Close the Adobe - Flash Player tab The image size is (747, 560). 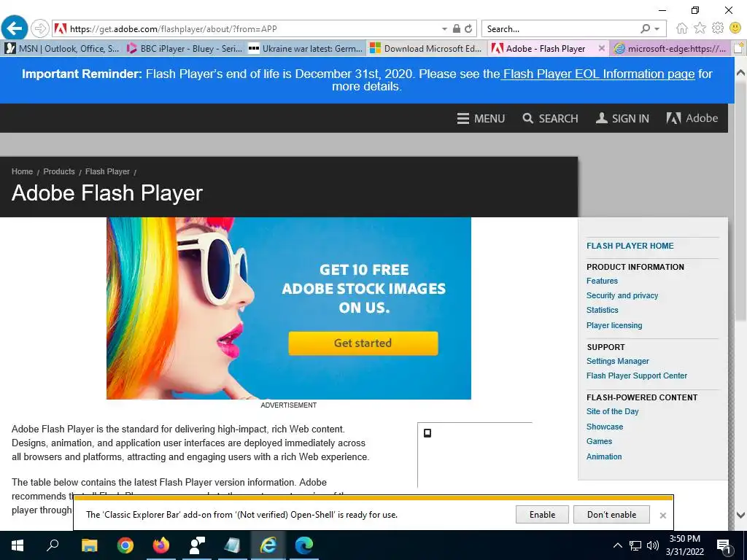click(601, 48)
